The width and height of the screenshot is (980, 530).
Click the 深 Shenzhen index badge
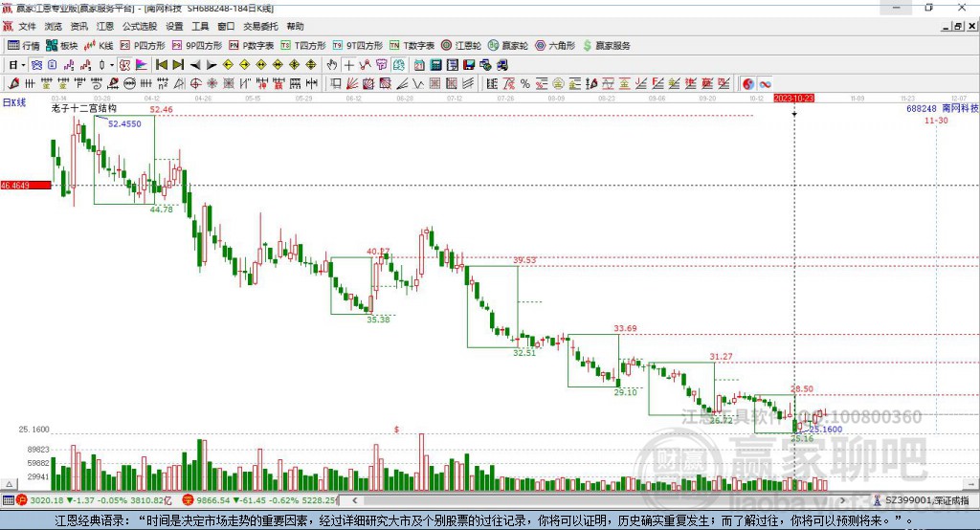(x=188, y=500)
